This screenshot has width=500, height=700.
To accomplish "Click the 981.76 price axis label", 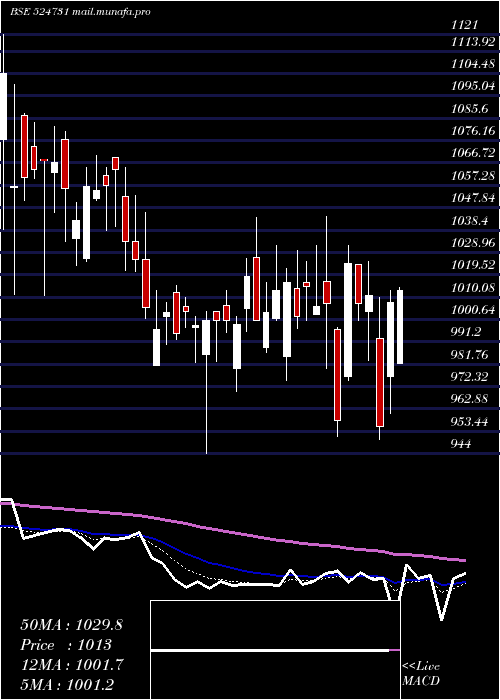I will pyautogui.click(x=471, y=354).
